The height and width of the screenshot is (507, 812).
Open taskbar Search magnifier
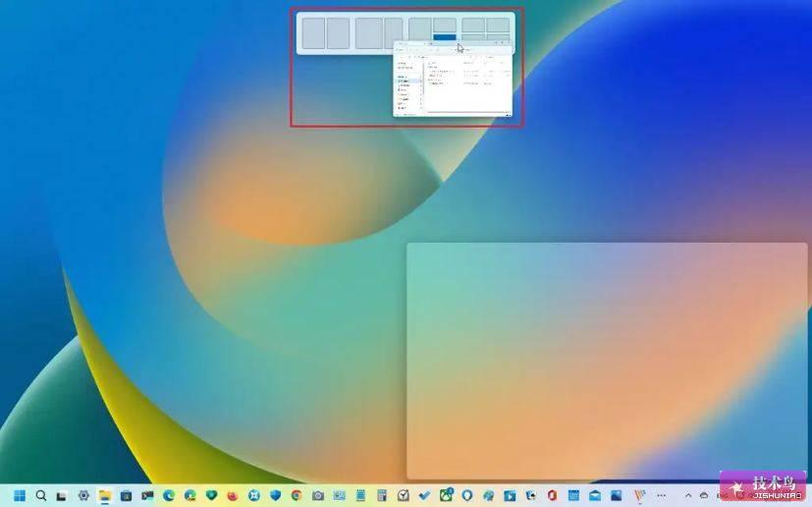pyautogui.click(x=41, y=495)
